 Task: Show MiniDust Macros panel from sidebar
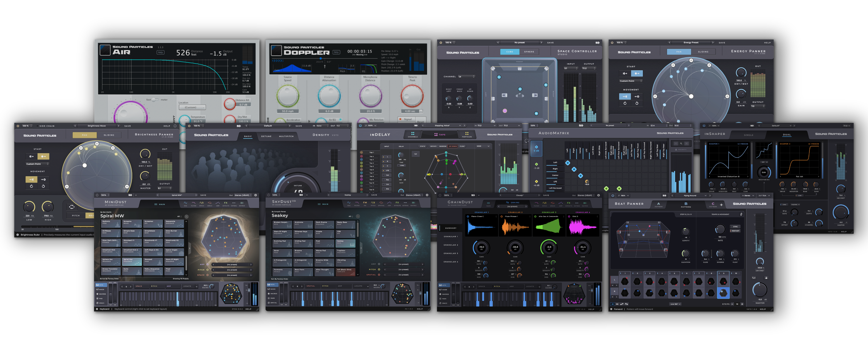tap(101, 294)
